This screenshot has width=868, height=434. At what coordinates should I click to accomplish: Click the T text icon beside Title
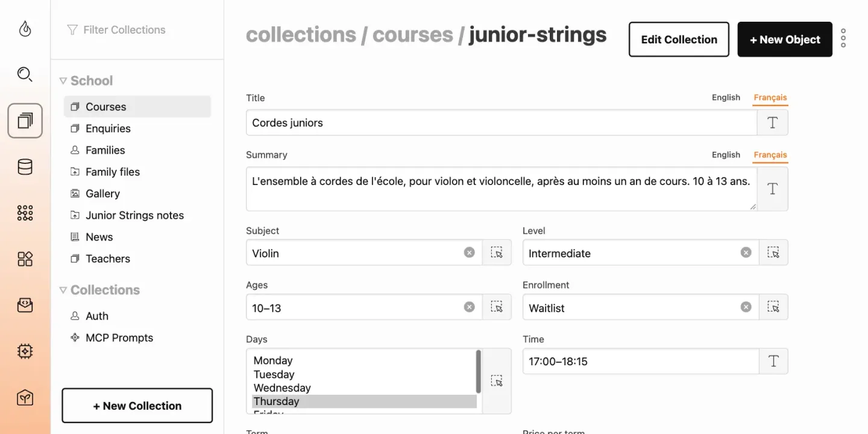click(773, 122)
